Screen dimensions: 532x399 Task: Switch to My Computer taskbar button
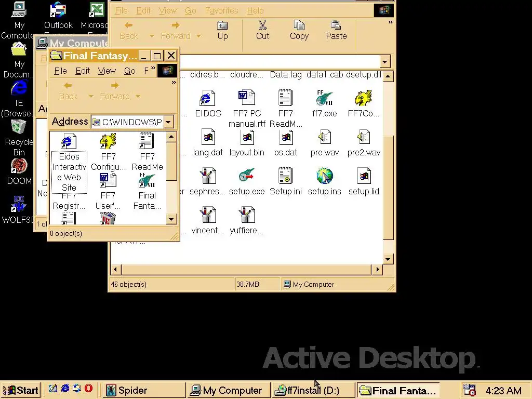[x=229, y=390]
